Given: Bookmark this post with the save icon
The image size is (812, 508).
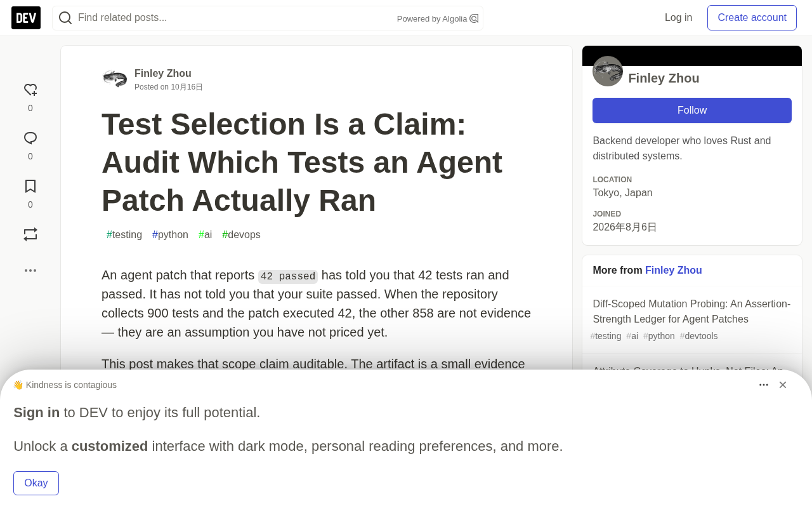Looking at the screenshot, I should tap(30, 186).
